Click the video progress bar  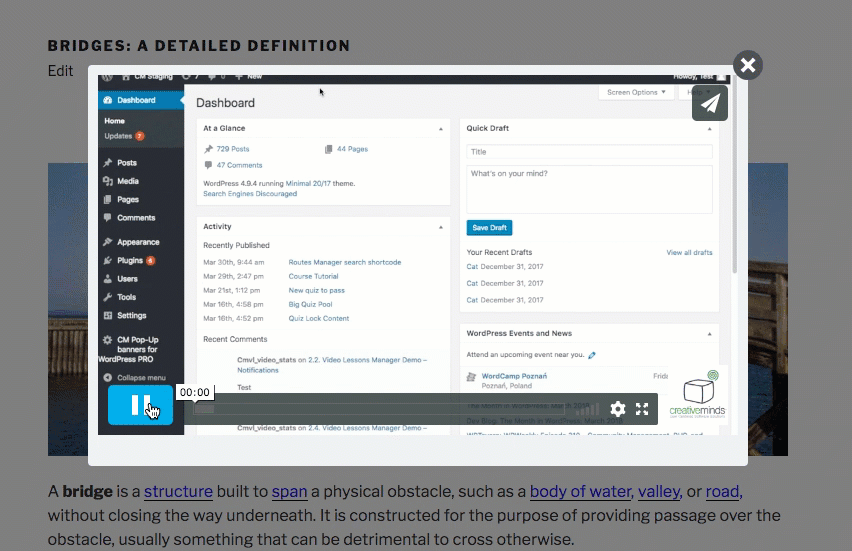coord(400,409)
